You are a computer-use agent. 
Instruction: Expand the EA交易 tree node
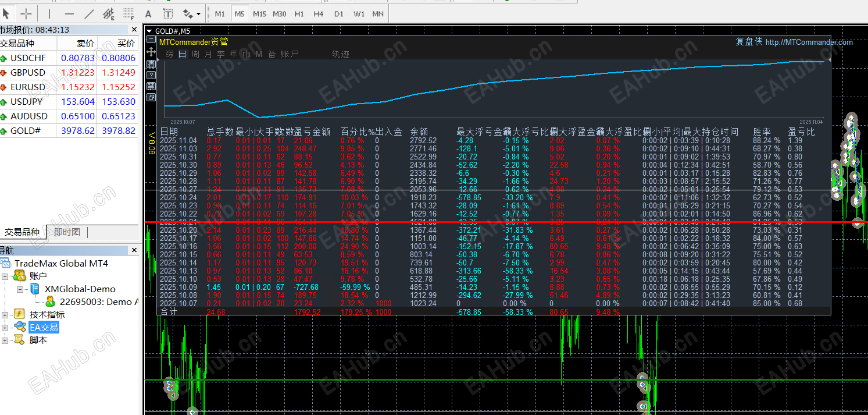[5, 327]
